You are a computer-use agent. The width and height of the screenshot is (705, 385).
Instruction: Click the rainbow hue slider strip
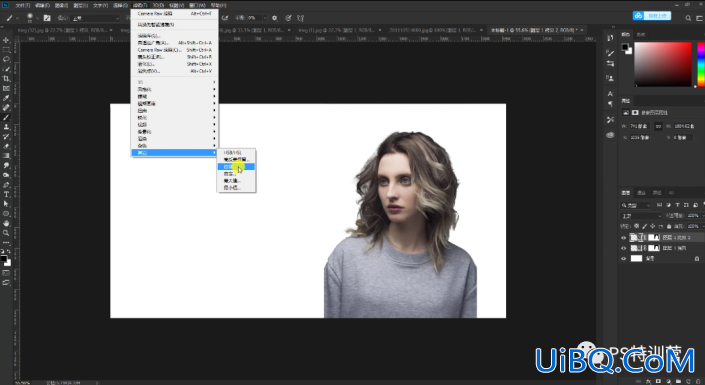pyautogui.click(x=701, y=64)
